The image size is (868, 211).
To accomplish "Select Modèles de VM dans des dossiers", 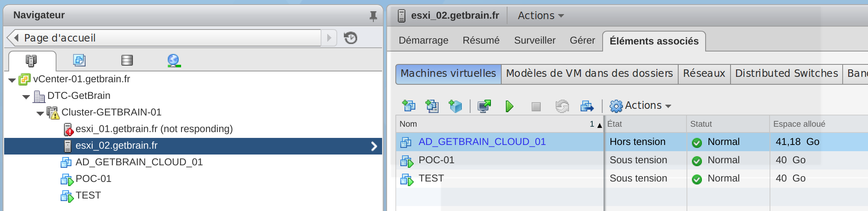I will coord(589,74).
